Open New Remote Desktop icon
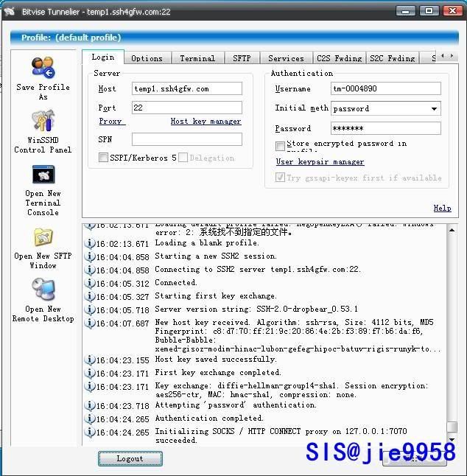The height and width of the screenshot is (476, 467). [x=43, y=289]
